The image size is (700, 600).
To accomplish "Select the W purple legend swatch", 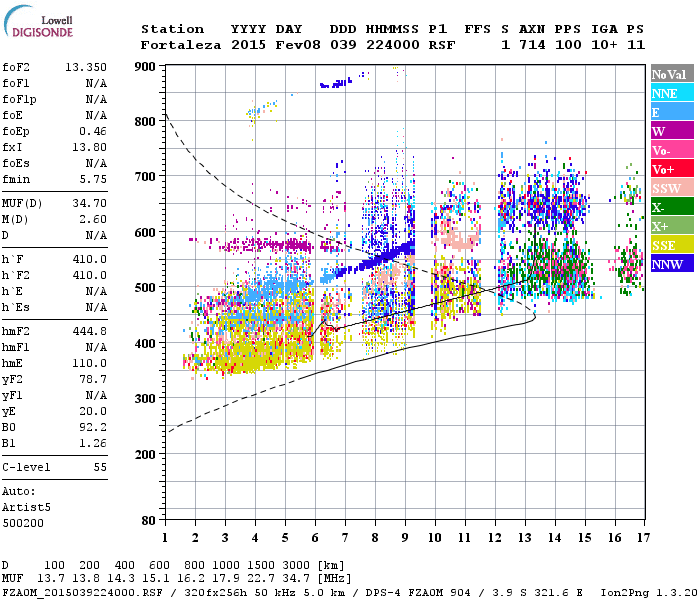I will click(x=672, y=131).
